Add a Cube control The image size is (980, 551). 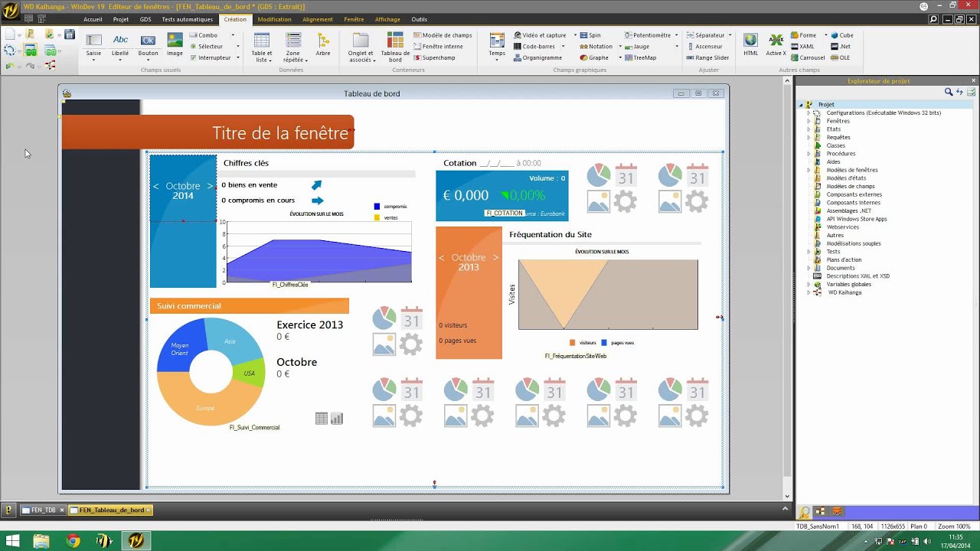coord(842,35)
